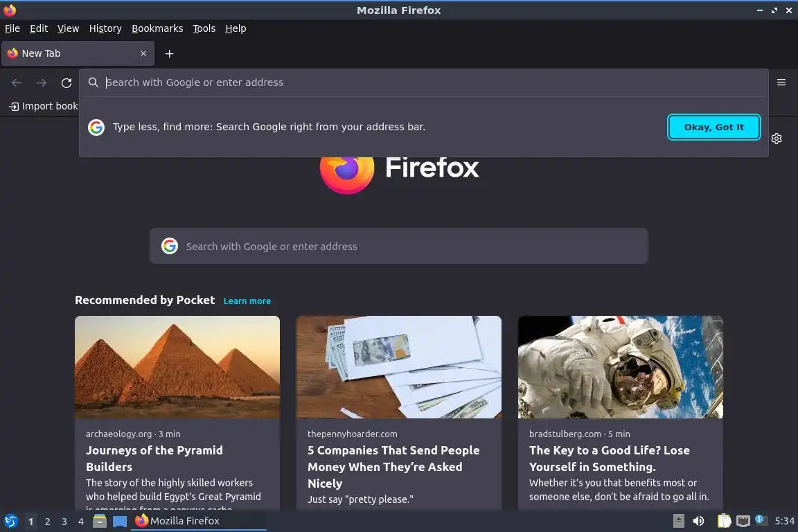Open the money envelopes article thumbnail
Viewport: 798px width, 532px height.
[399, 367]
